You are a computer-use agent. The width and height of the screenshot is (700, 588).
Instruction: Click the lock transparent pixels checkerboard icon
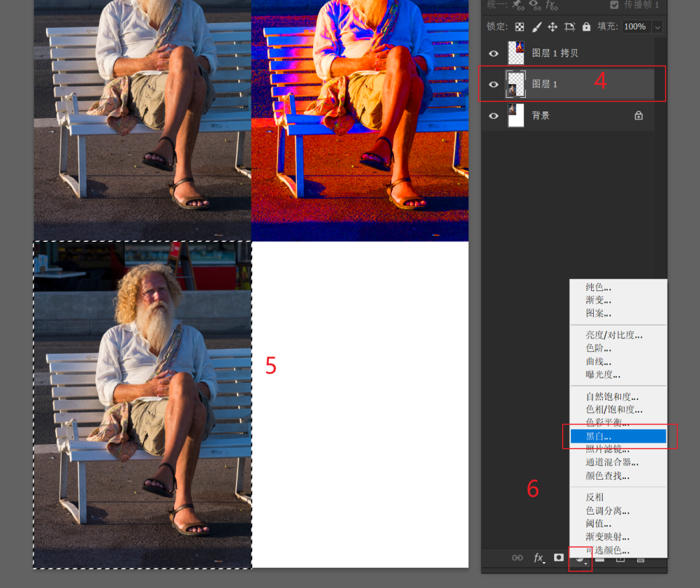pos(519,27)
